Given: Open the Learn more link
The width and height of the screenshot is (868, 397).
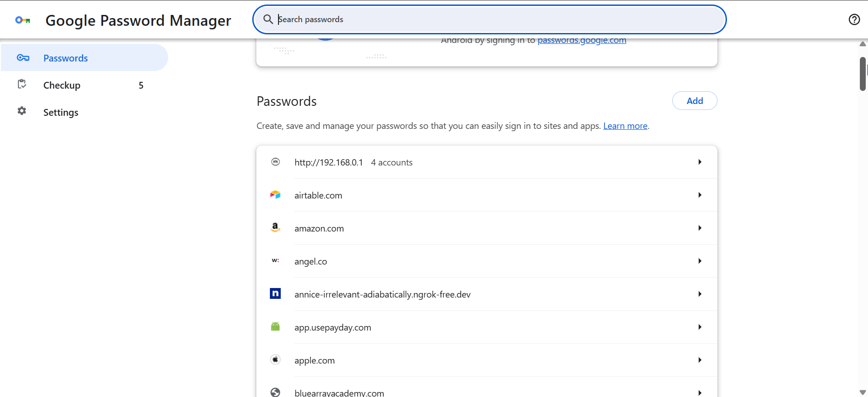Looking at the screenshot, I should [625, 126].
